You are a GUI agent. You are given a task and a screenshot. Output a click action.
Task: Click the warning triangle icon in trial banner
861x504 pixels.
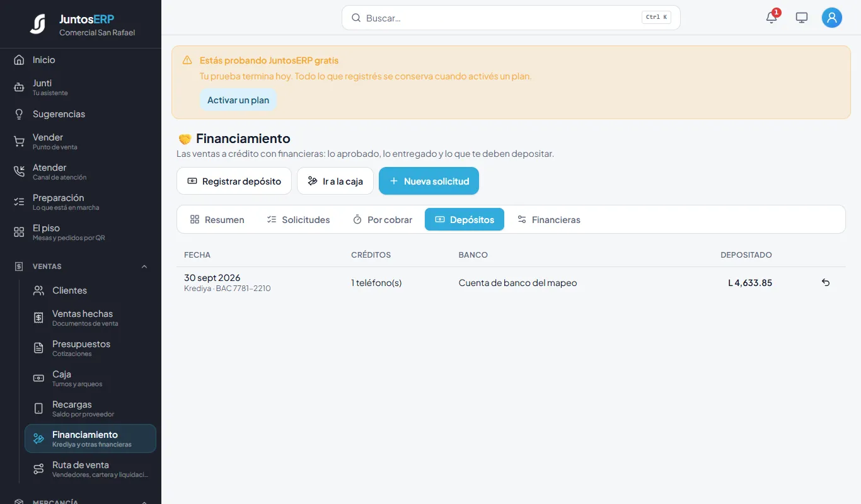(187, 60)
